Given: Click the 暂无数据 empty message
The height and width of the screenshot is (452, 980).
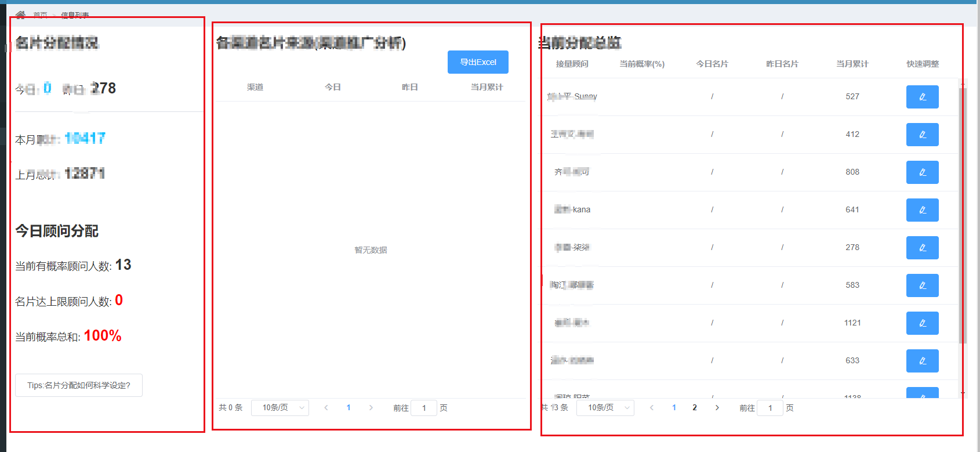Looking at the screenshot, I should (x=371, y=250).
